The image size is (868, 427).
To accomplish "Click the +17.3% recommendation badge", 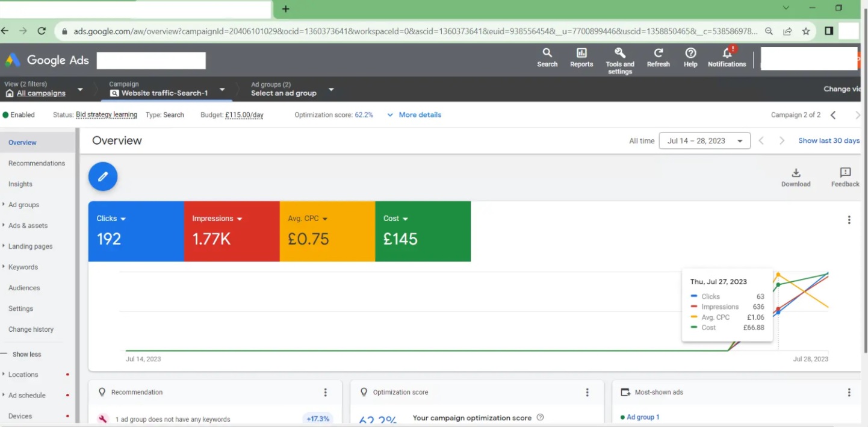I will tap(318, 419).
